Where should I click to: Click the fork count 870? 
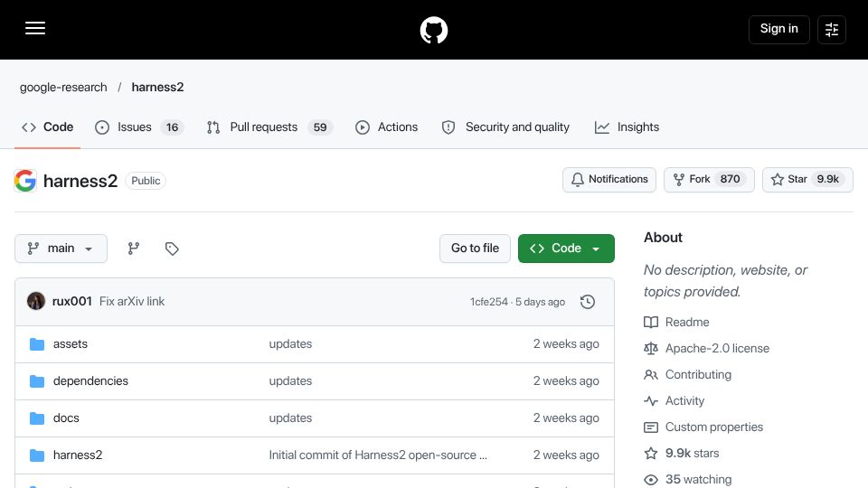[731, 179]
